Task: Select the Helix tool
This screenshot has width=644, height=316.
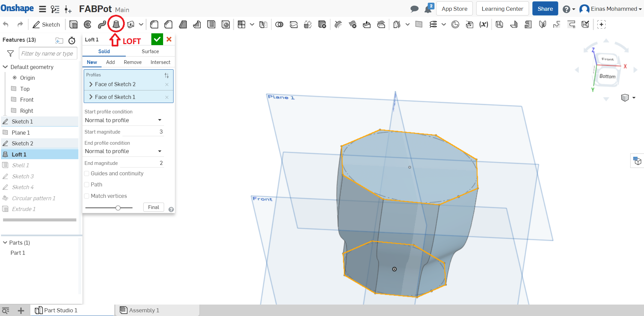Action: [433, 25]
